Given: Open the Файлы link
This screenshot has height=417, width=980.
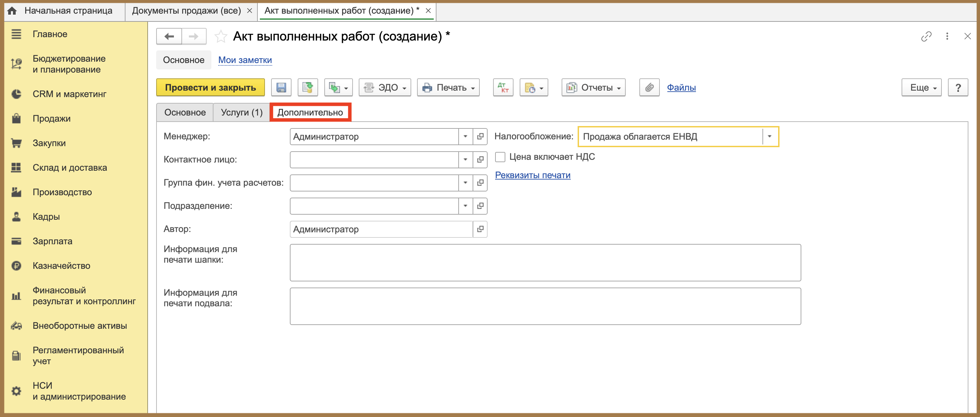Looking at the screenshot, I should pyautogui.click(x=681, y=88).
